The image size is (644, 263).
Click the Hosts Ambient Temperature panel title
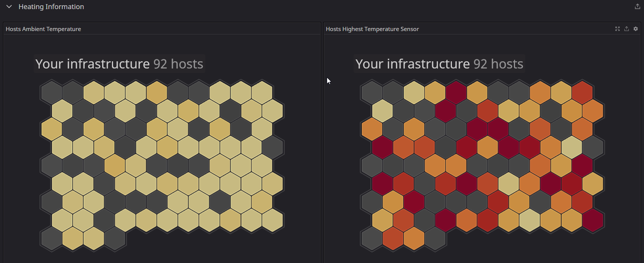click(x=43, y=29)
